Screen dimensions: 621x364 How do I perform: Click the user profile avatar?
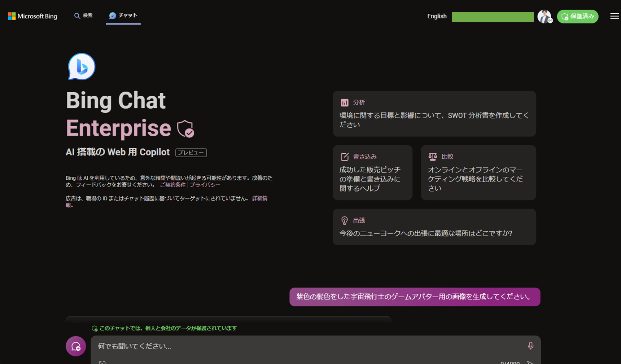pyautogui.click(x=545, y=16)
